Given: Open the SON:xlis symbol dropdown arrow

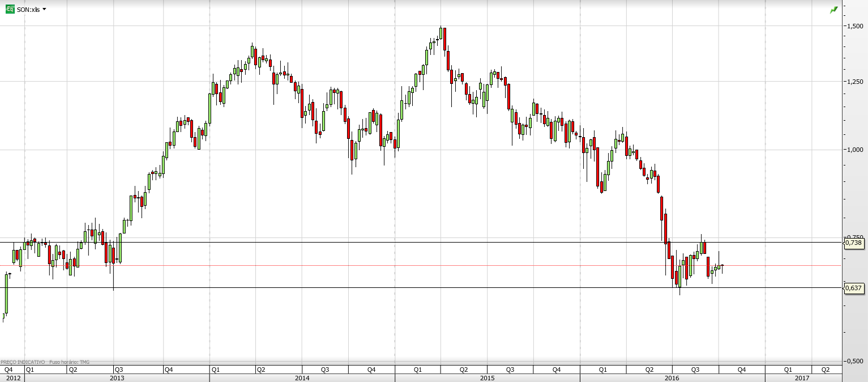Looking at the screenshot, I should pyautogui.click(x=44, y=10).
